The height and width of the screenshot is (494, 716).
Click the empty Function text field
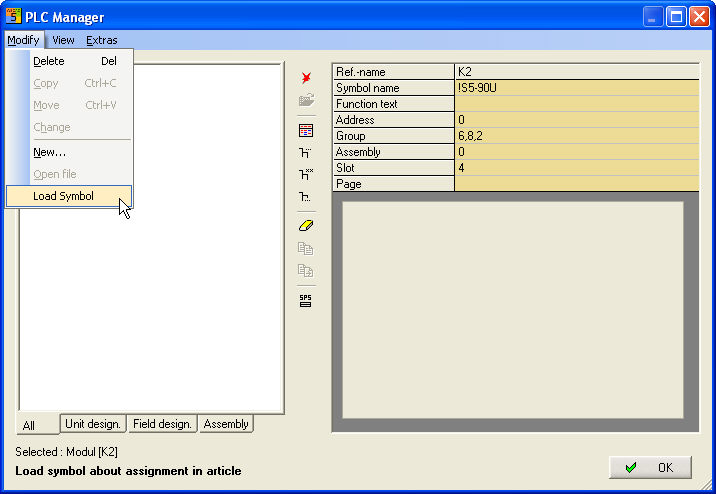pos(577,104)
